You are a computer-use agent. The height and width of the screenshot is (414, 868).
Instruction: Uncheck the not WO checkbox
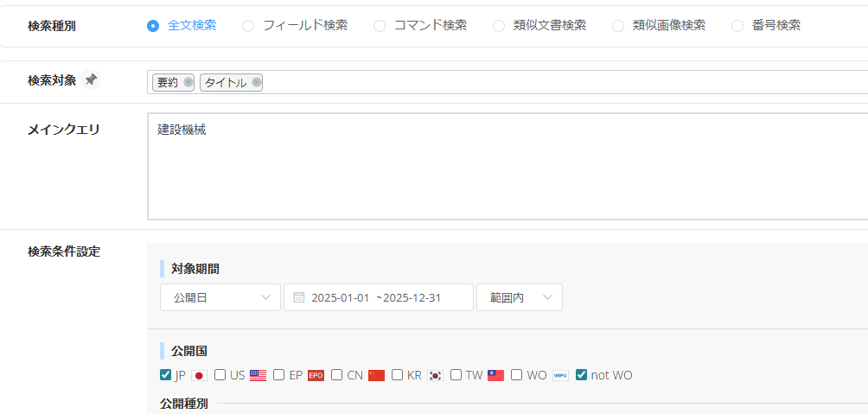click(x=581, y=375)
